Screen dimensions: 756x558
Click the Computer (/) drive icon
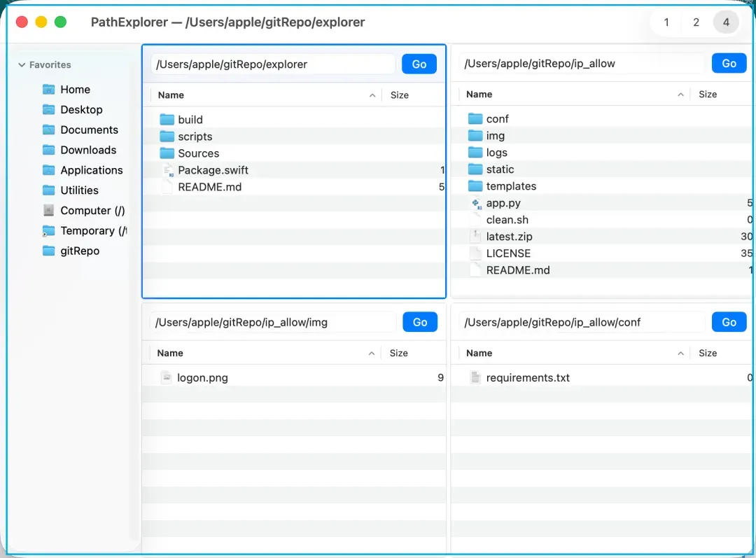tap(49, 210)
